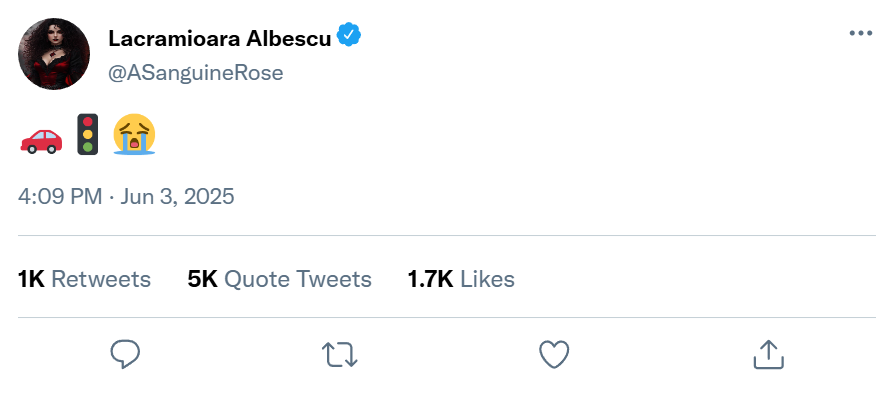This screenshot has width=894, height=409.
Task: Reply to the tweet via speech bubble icon
Action: point(125,353)
